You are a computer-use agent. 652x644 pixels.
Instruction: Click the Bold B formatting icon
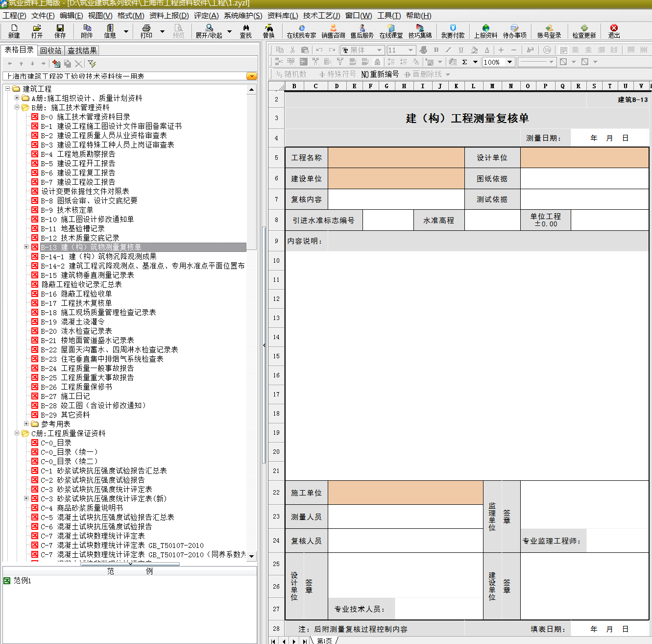(x=436, y=50)
